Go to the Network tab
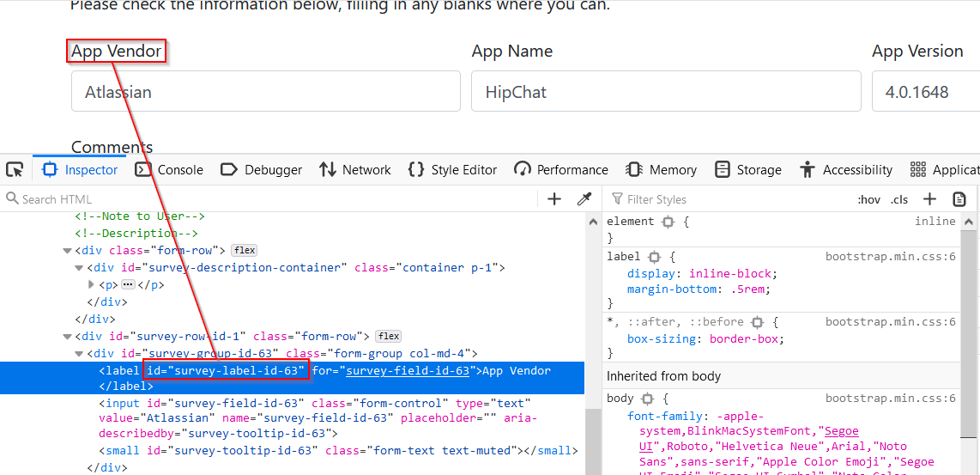Image resolution: width=980 pixels, height=475 pixels. point(354,169)
